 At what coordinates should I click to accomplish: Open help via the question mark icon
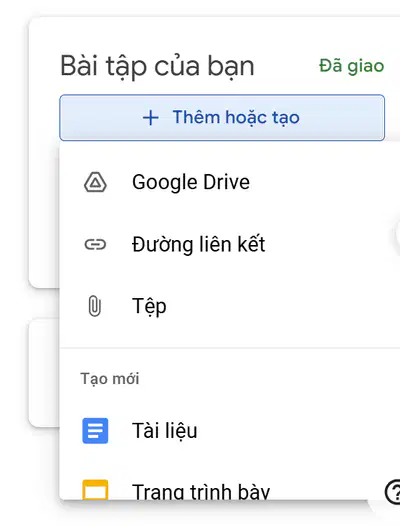pos(392,492)
